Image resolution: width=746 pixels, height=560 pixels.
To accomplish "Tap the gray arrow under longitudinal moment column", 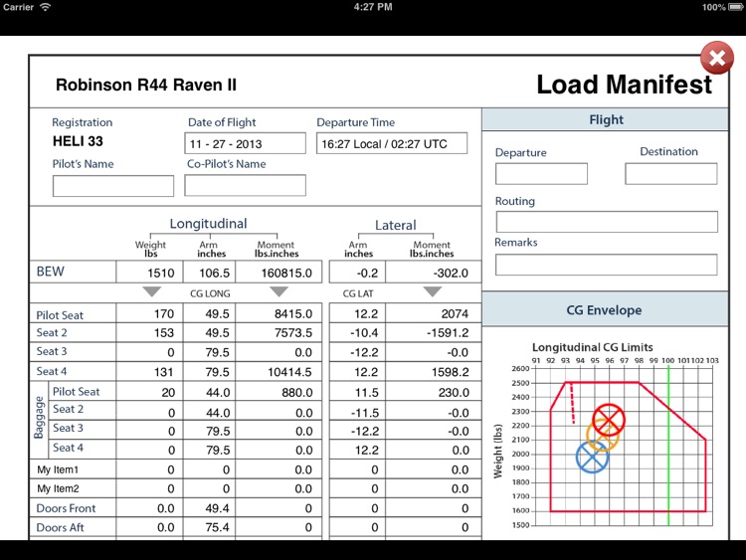I will click(x=279, y=291).
